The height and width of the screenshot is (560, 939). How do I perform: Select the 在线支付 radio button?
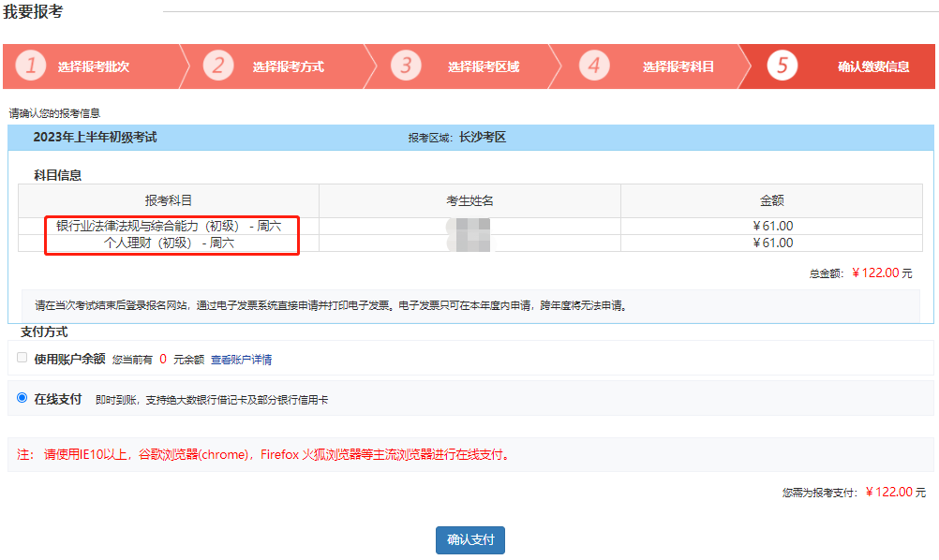point(22,398)
